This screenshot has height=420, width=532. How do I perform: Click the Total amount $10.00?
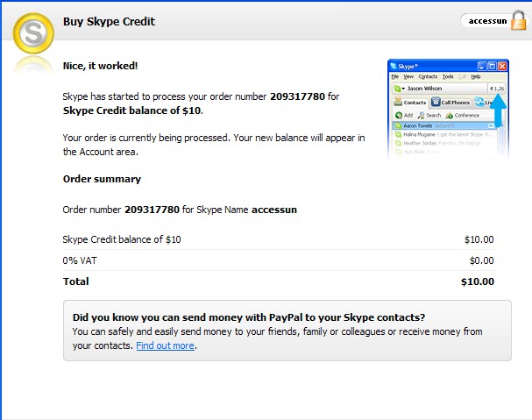[478, 281]
